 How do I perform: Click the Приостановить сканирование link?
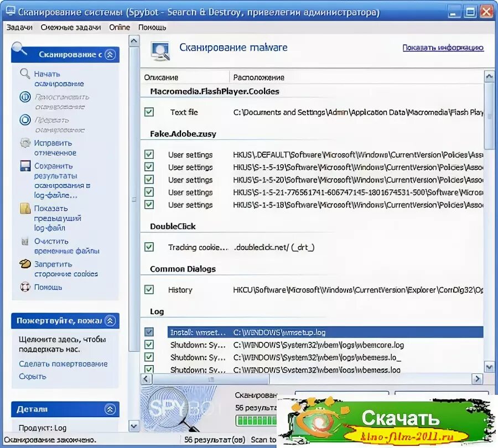[61, 102]
